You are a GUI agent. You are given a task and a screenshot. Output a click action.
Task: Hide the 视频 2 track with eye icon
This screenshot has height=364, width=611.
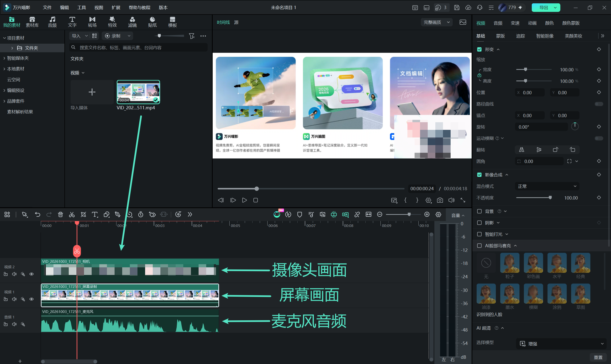tap(31, 274)
